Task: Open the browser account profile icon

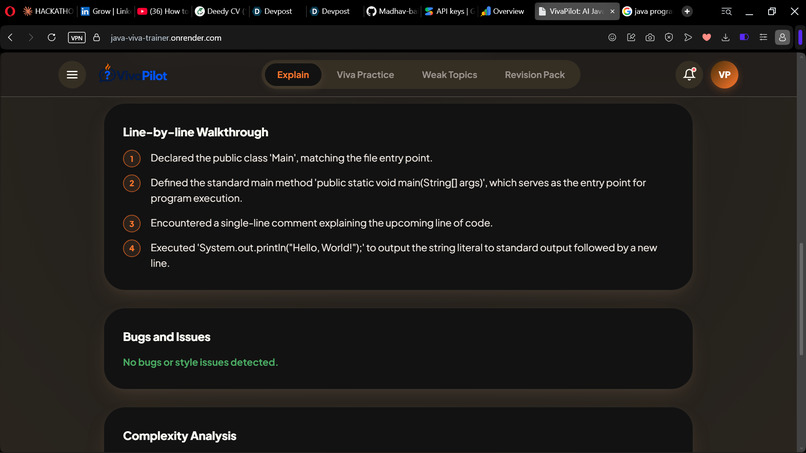Action: tap(782, 37)
